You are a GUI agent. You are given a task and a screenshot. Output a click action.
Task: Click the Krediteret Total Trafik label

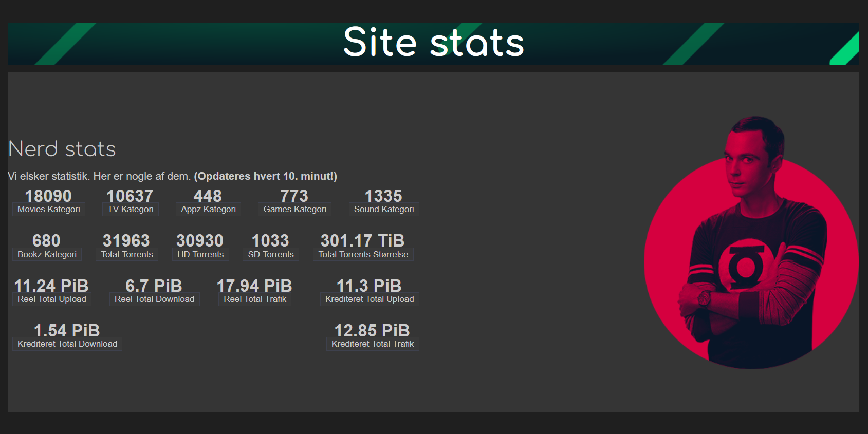click(373, 344)
